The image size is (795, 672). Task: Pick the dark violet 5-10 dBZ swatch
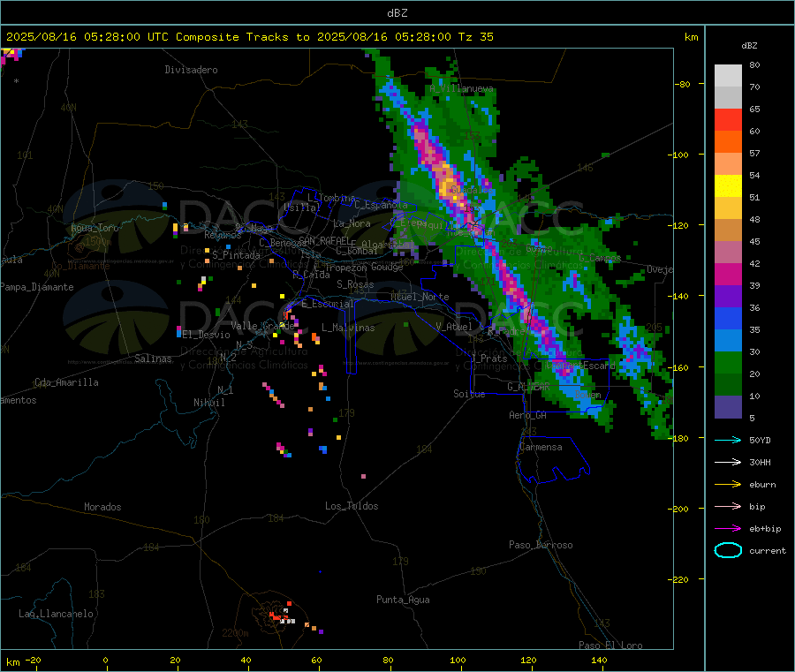(728, 407)
